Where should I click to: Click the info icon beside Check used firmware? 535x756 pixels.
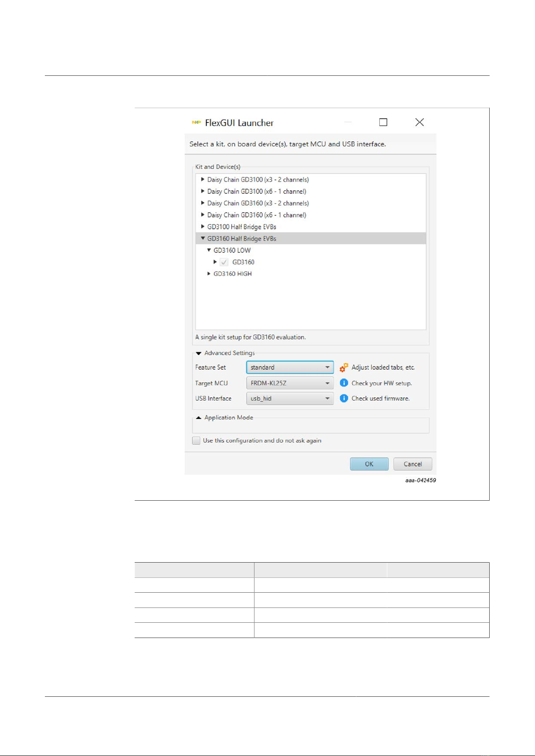point(344,398)
